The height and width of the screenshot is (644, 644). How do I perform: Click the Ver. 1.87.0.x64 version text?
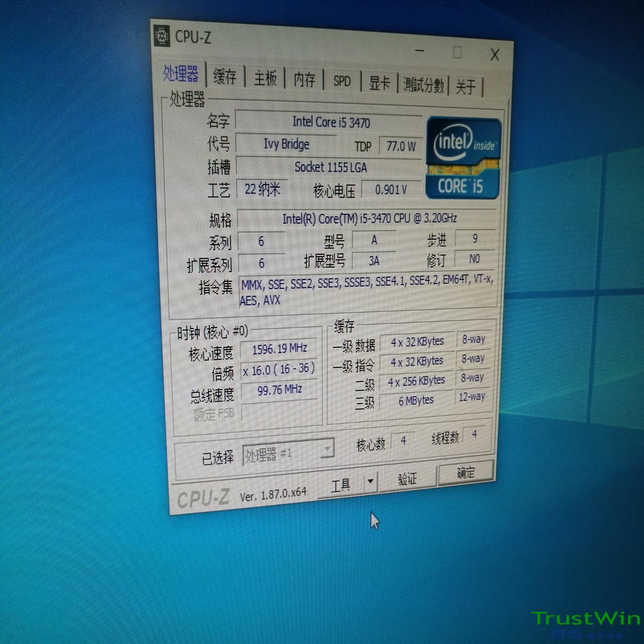pos(273,495)
